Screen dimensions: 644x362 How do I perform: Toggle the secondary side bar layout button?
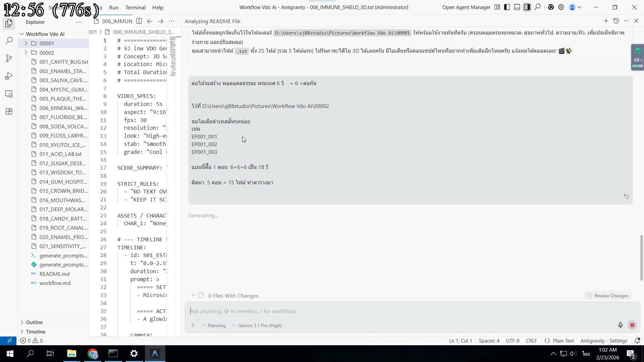tap(527, 7)
